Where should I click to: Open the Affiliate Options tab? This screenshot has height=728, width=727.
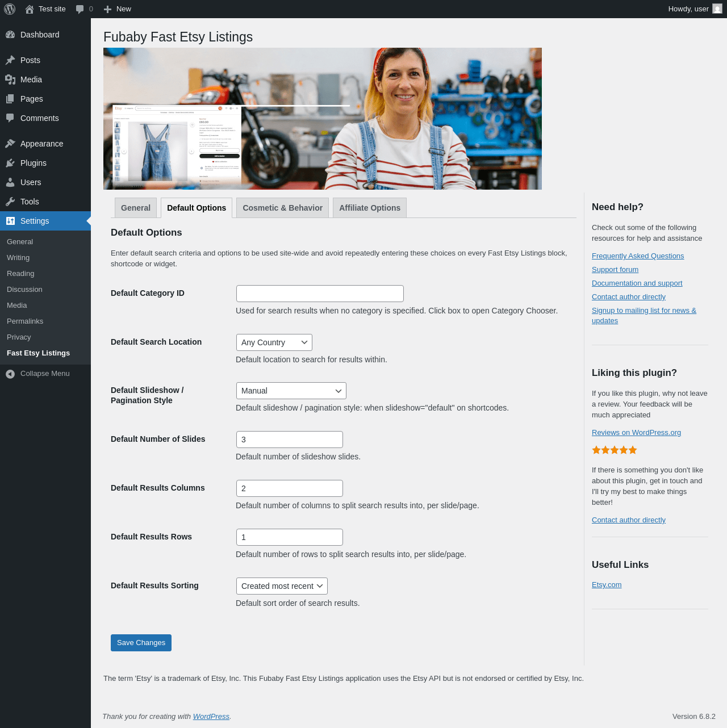point(370,208)
